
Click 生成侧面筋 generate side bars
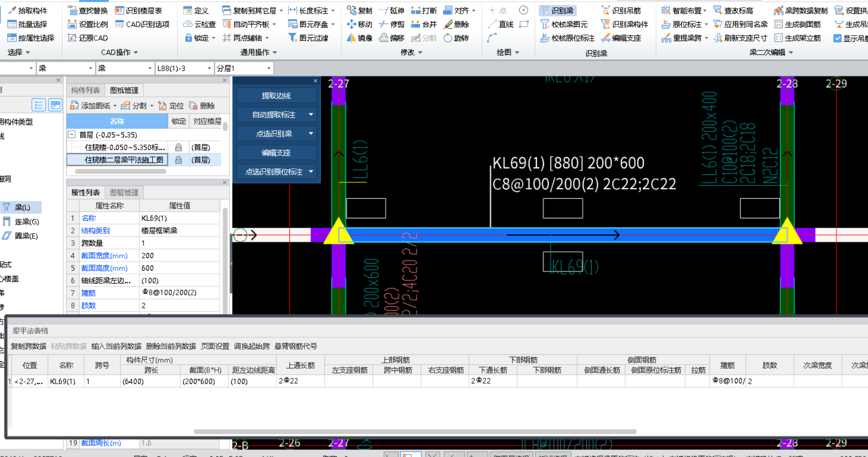[x=798, y=24]
